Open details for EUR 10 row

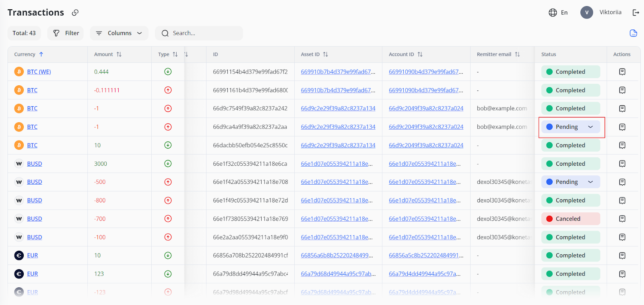[x=622, y=256]
